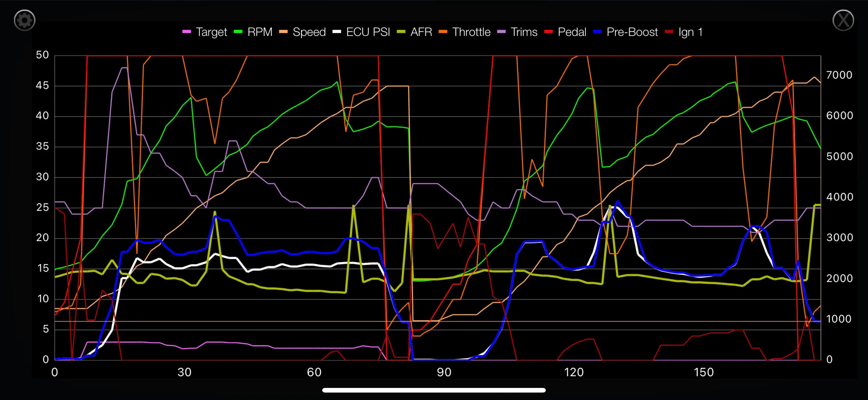Click the 150 time axis label
The image size is (868, 400).
click(704, 372)
